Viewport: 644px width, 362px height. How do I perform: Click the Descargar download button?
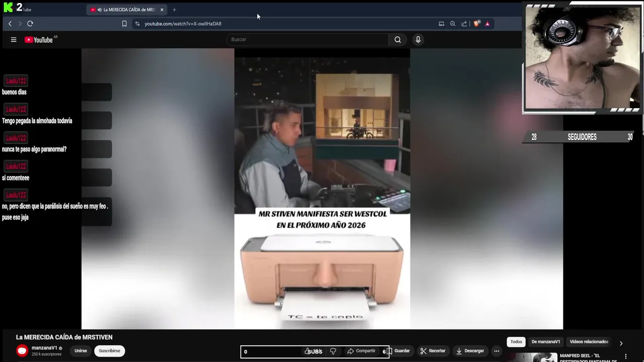(x=470, y=351)
